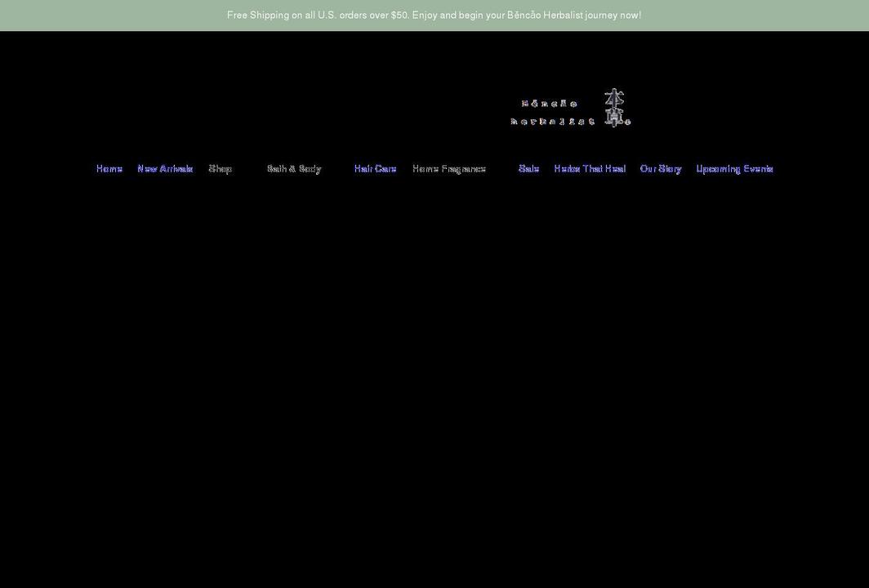869x588 pixels.
Task: Click the Chinese character logo mark
Action: point(614,106)
